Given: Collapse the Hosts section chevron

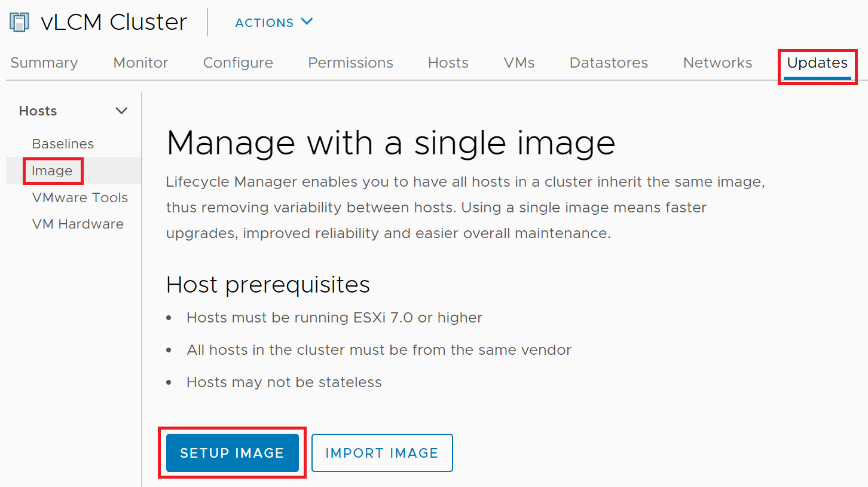Looking at the screenshot, I should [121, 111].
